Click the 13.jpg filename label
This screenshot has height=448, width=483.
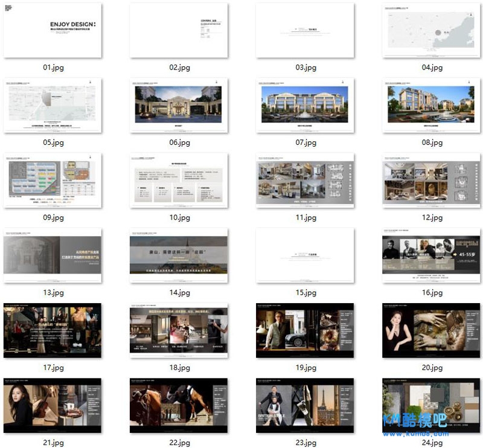53,293
